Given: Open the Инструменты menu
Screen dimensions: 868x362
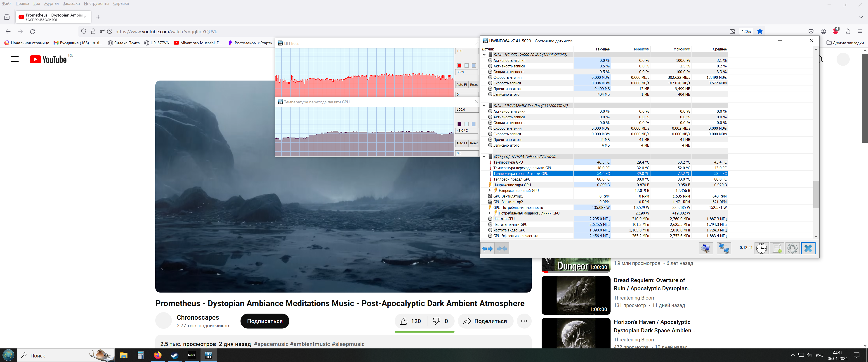Looking at the screenshot, I should (96, 3).
